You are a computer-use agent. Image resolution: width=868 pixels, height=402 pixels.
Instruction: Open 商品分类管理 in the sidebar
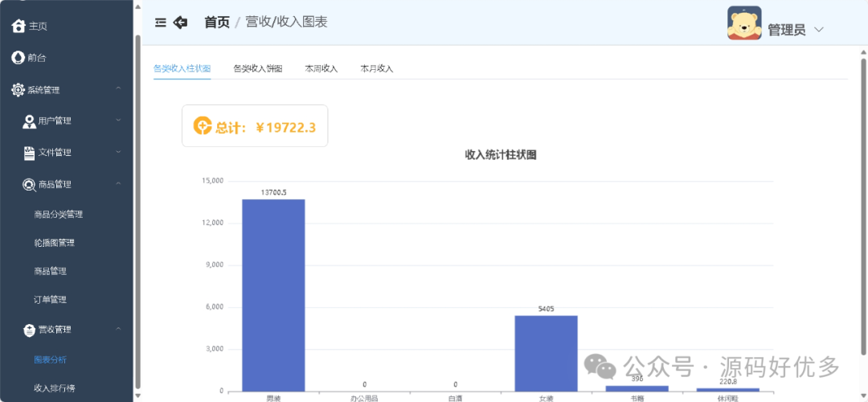(58, 215)
